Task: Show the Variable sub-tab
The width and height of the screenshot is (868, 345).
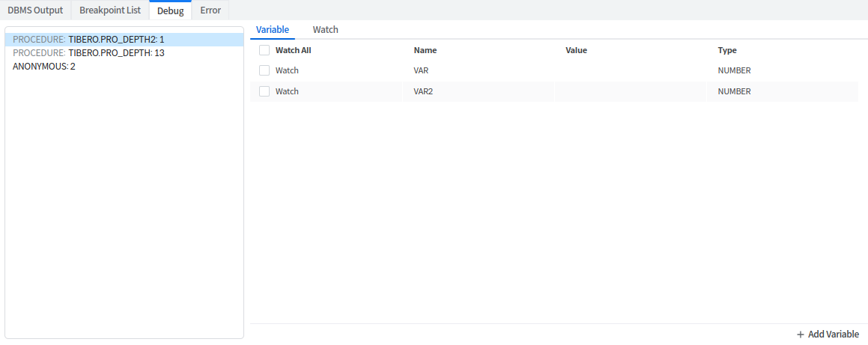Action: [x=273, y=29]
